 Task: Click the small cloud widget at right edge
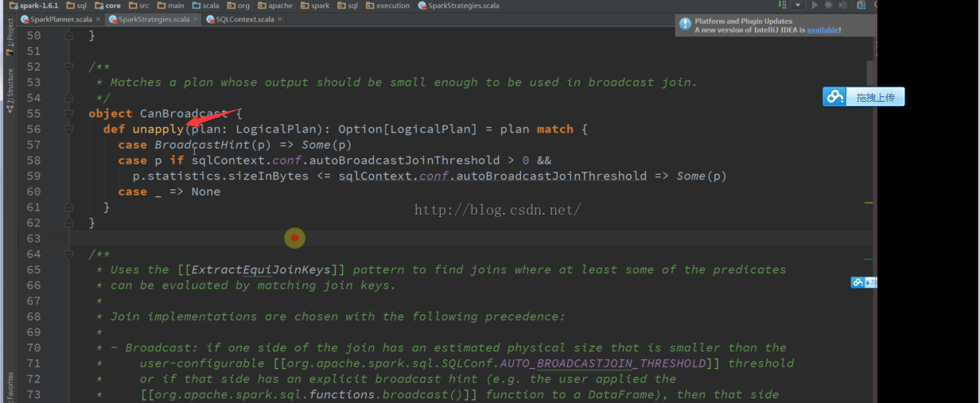click(x=863, y=282)
